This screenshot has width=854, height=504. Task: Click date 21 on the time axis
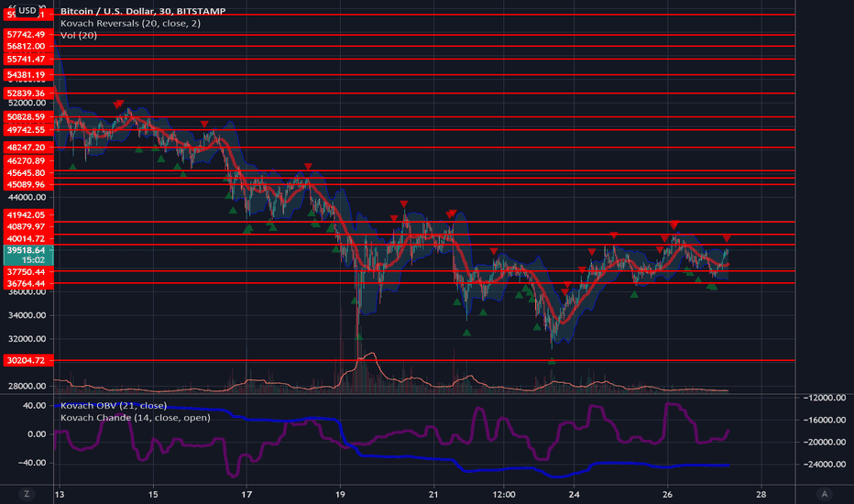pos(433,495)
